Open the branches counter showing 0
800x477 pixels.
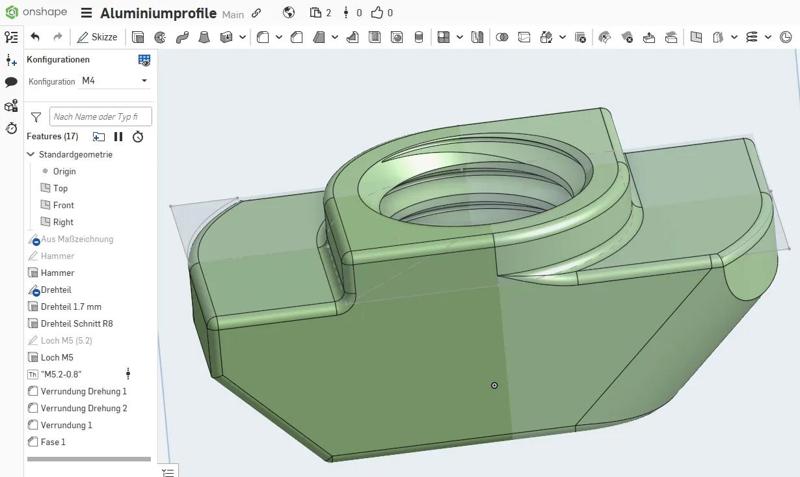353,13
